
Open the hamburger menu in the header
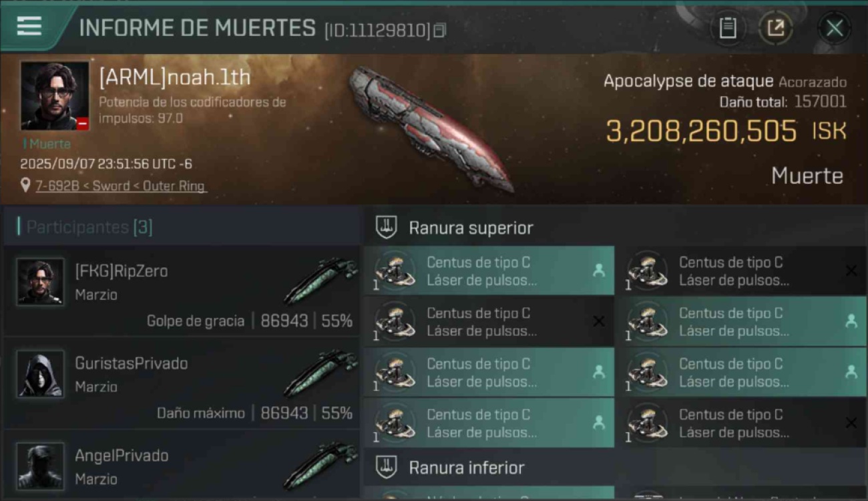pyautogui.click(x=29, y=27)
